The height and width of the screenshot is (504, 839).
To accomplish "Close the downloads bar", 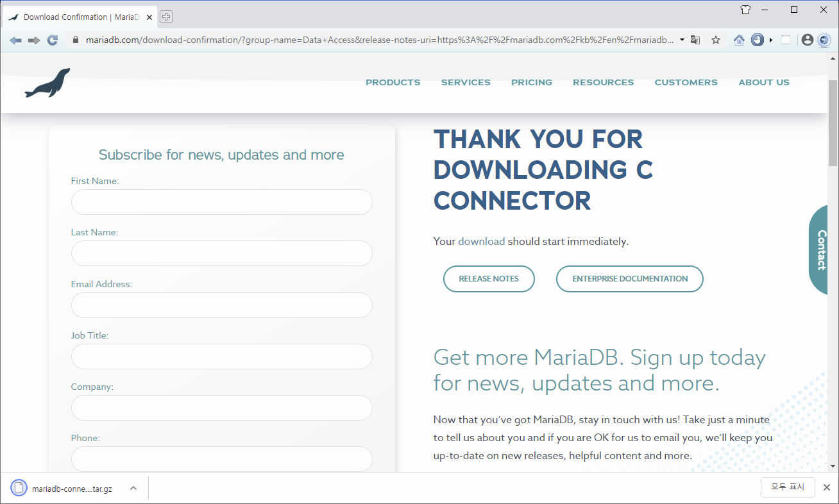I will 826,487.
